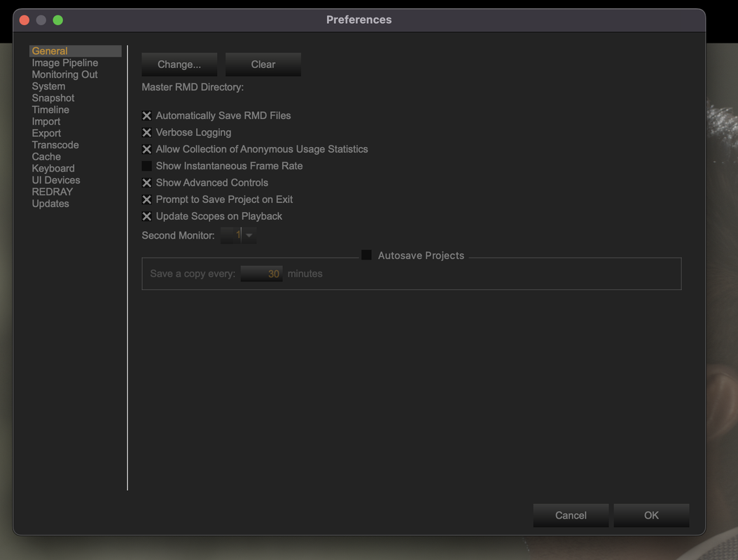Open Image Pipeline preferences

click(65, 62)
